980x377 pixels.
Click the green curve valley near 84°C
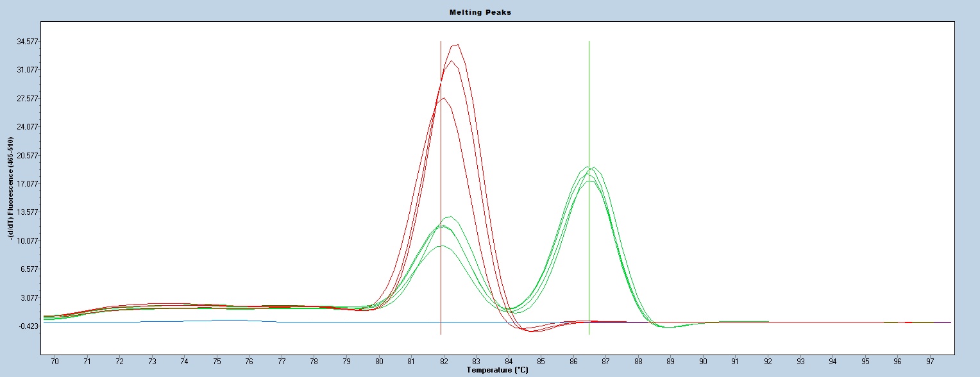(x=510, y=310)
